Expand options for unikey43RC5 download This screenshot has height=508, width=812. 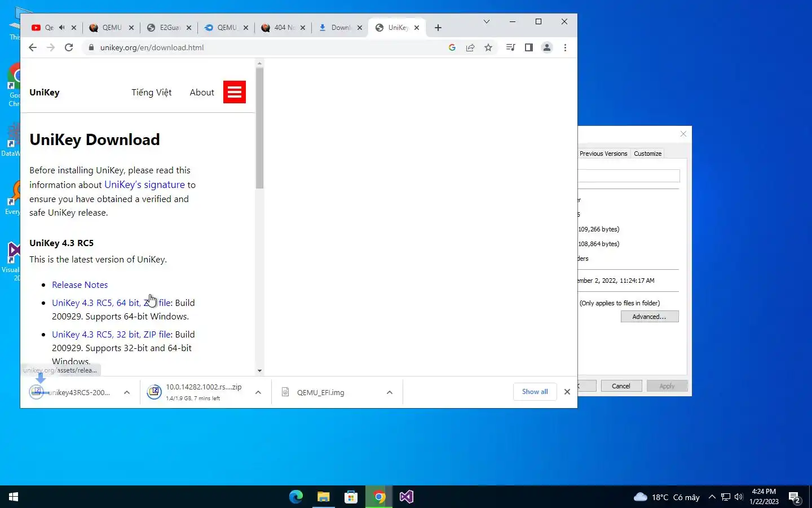[x=127, y=392]
